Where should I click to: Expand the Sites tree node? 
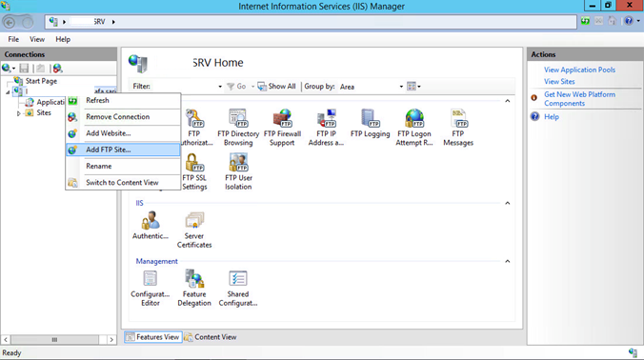pos(18,113)
